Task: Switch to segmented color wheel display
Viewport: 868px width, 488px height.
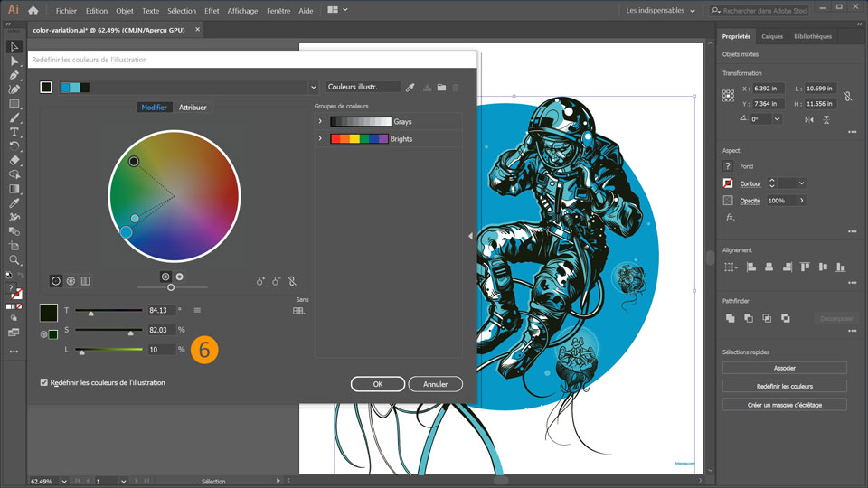Action: click(71, 281)
